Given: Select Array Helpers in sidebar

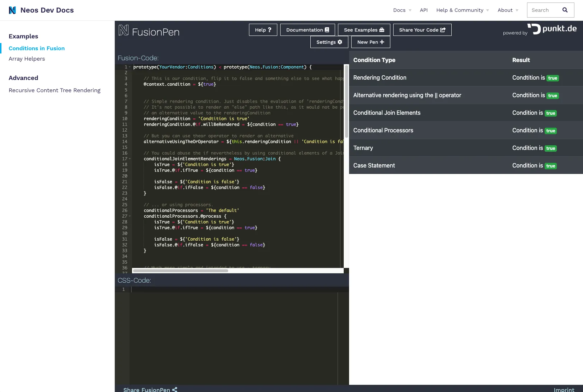Looking at the screenshot, I should pyautogui.click(x=27, y=59).
